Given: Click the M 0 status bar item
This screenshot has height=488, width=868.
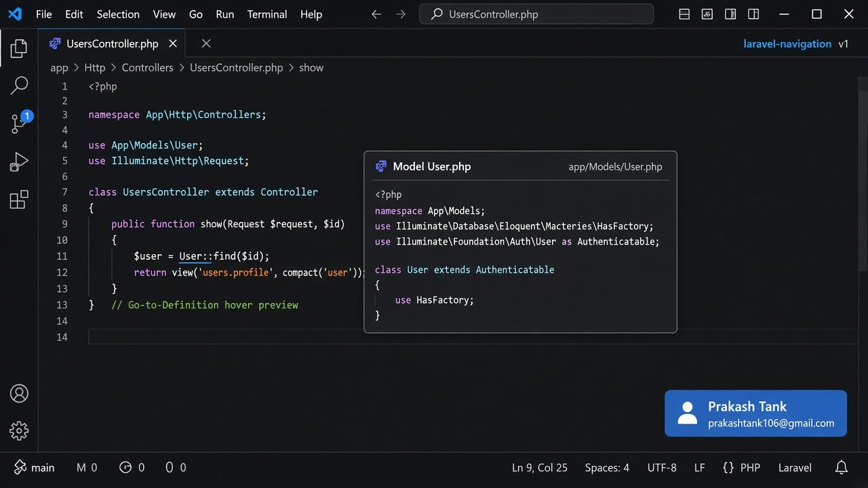Looking at the screenshot, I should pyautogui.click(x=87, y=468).
